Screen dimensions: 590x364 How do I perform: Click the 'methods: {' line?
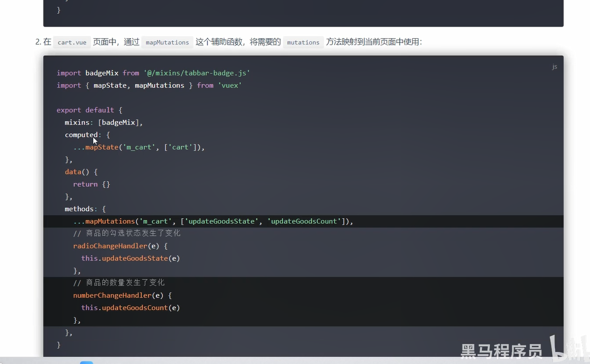(85, 209)
